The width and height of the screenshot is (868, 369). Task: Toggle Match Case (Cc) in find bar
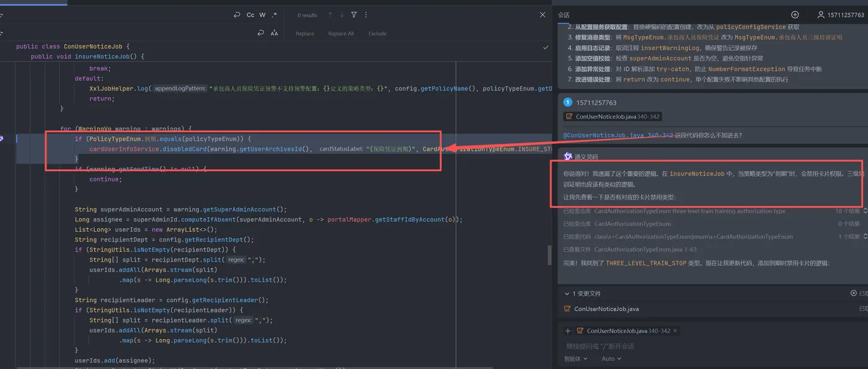pos(250,15)
